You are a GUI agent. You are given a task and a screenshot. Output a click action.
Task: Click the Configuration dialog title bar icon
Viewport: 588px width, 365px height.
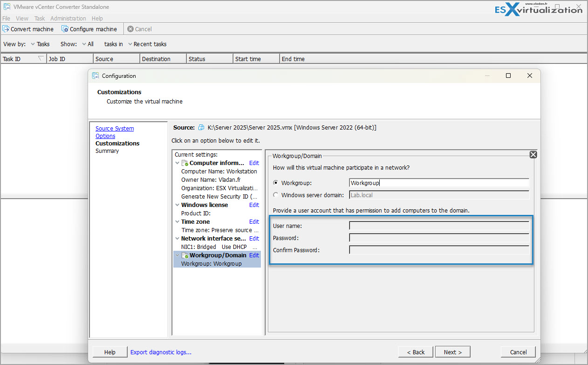point(95,76)
